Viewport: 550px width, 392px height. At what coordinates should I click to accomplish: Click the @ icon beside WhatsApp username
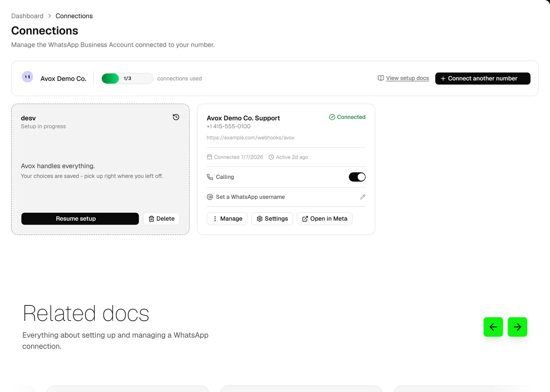[x=210, y=197]
